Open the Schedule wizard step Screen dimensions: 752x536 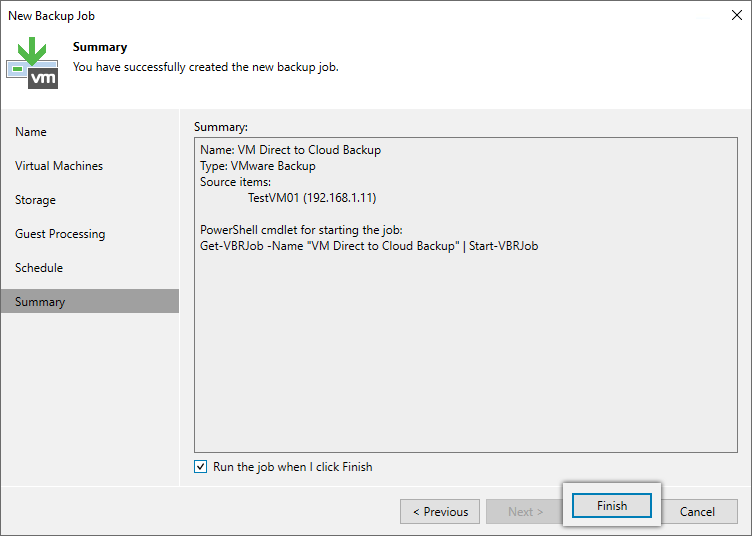39,268
